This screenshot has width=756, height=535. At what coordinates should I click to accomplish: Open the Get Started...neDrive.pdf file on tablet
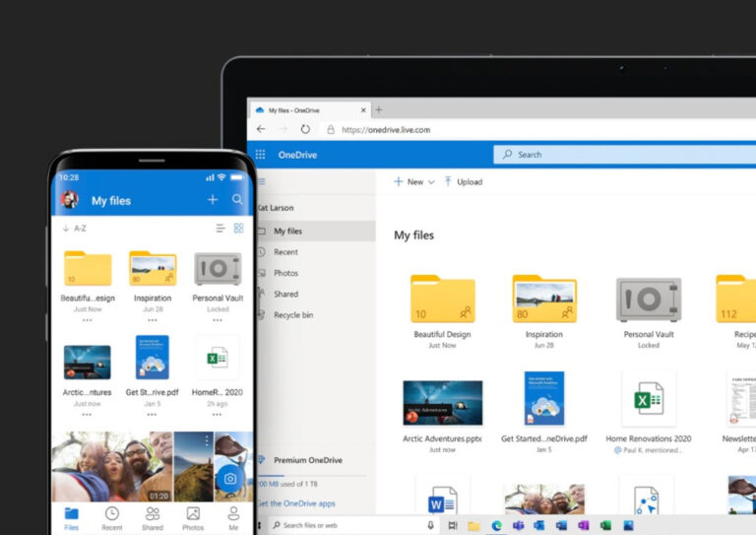click(x=544, y=398)
